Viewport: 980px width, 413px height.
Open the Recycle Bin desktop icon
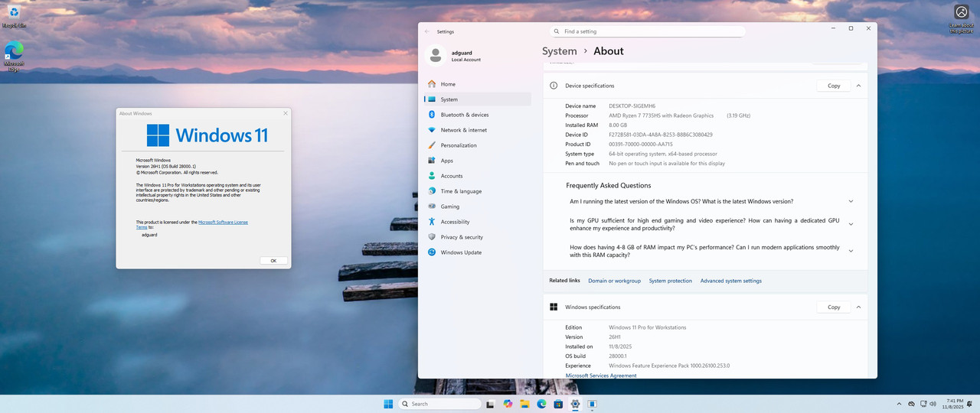click(x=14, y=15)
